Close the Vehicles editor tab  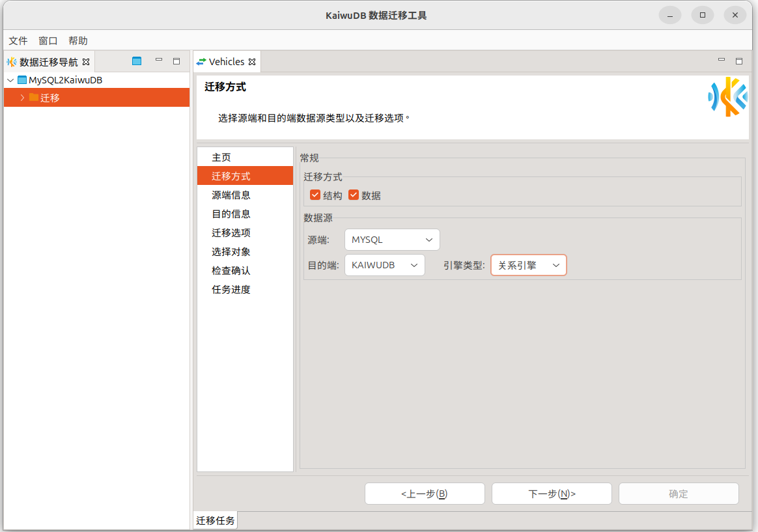click(253, 62)
